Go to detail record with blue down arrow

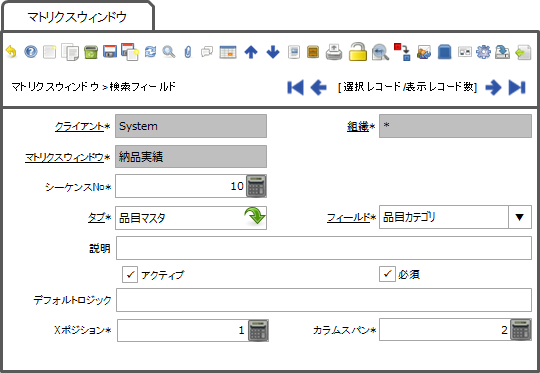273,52
